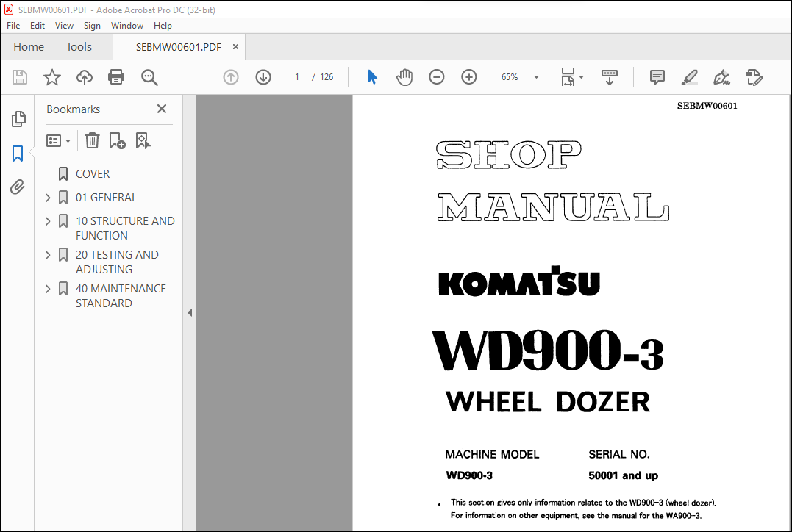Zoom out with the minus icon
The width and height of the screenshot is (792, 532).
point(436,77)
